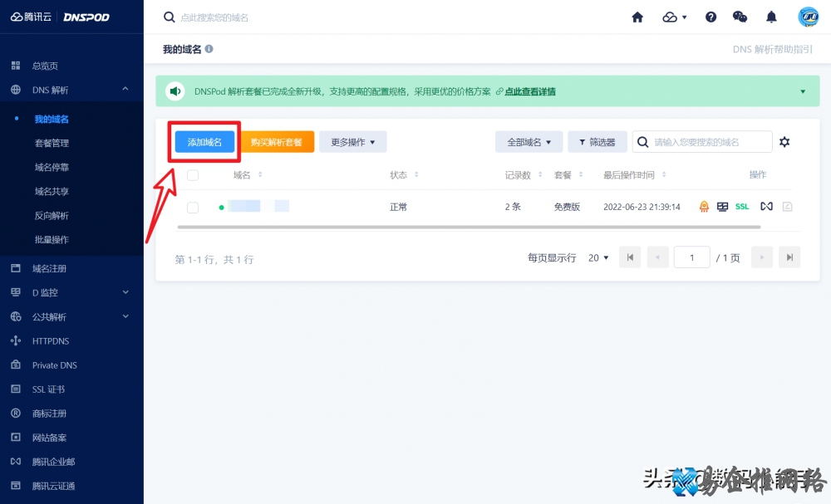Open the 全部域名 filter dropdown

click(x=529, y=141)
